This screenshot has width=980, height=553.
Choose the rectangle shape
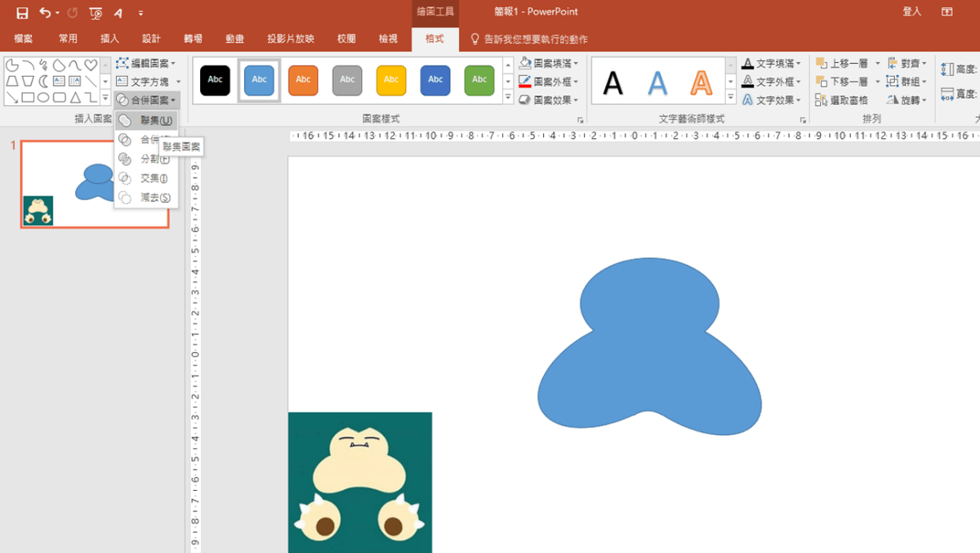point(28,97)
